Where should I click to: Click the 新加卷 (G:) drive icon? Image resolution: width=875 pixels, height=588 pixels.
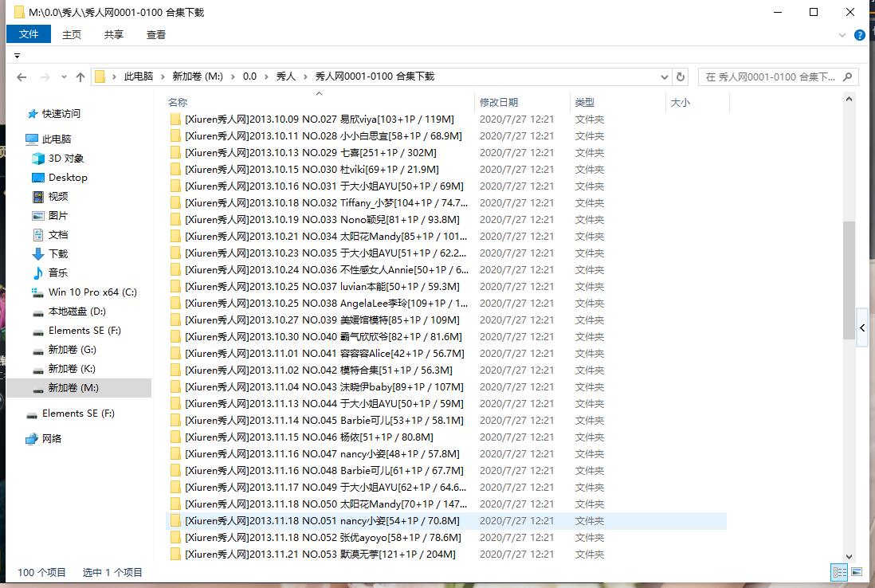38,351
